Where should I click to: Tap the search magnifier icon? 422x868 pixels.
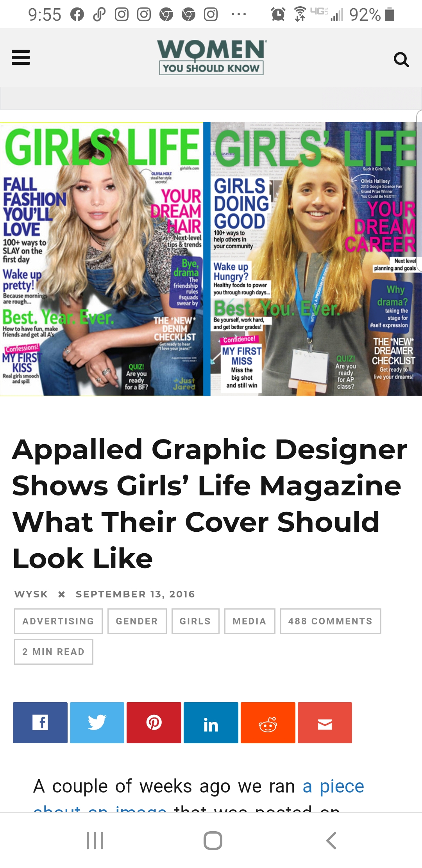[x=401, y=59]
